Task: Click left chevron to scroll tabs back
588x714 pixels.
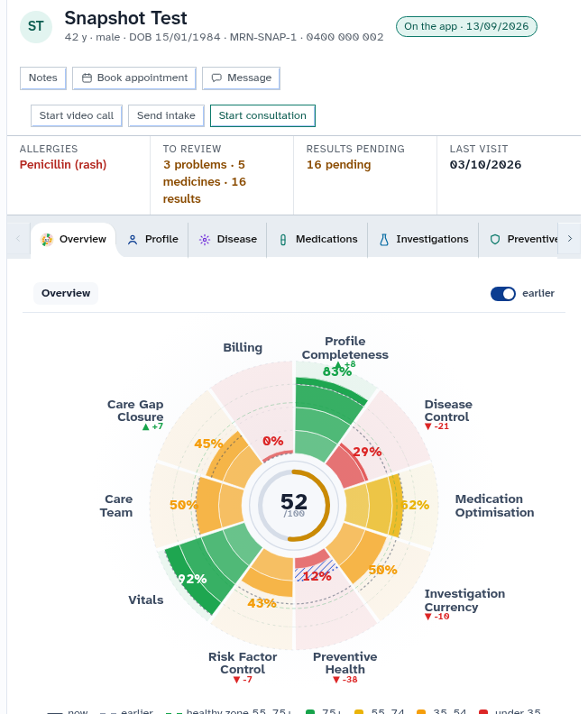Action: tap(18, 239)
